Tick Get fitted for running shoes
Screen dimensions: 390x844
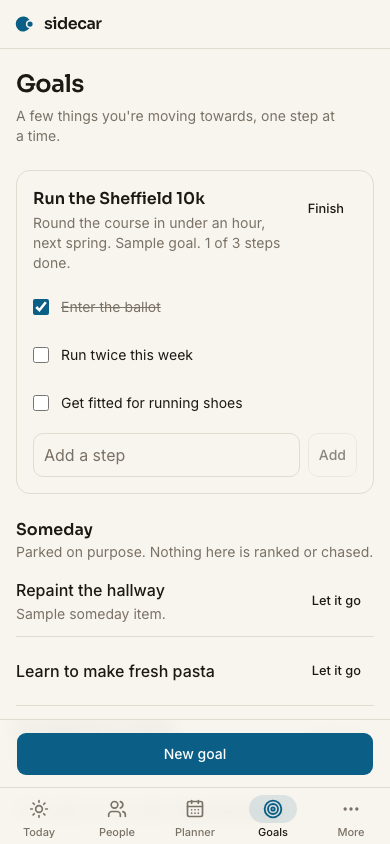click(x=41, y=403)
